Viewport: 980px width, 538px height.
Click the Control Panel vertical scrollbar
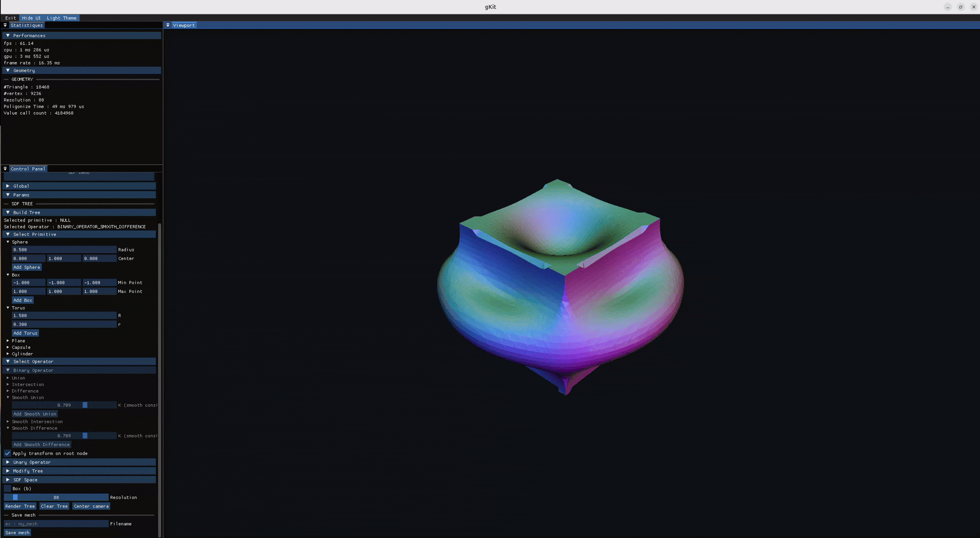click(160, 380)
